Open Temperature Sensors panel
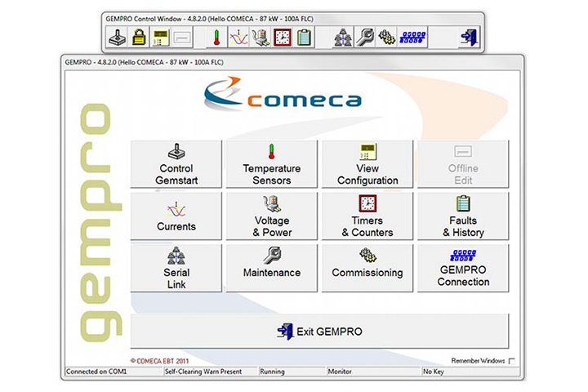 click(272, 164)
